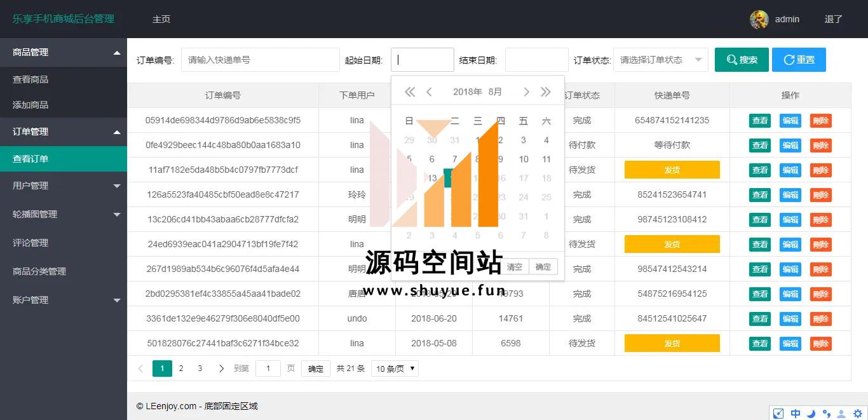This screenshot has height=420, width=868.
Task: Select August 3 in the date picker
Action: tap(524, 140)
